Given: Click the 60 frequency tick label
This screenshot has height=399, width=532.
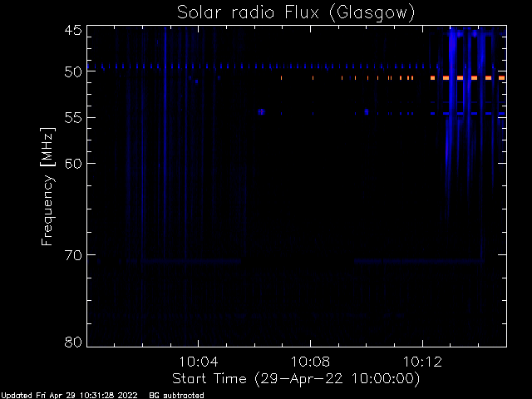Looking at the screenshot, I should tap(73, 164).
